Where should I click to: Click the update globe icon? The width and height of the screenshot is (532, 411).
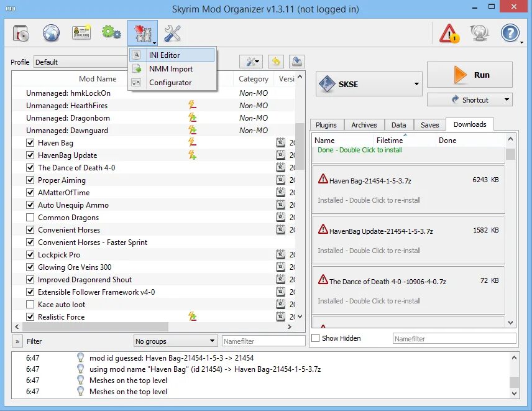pyautogui.click(x=479, y=33)
